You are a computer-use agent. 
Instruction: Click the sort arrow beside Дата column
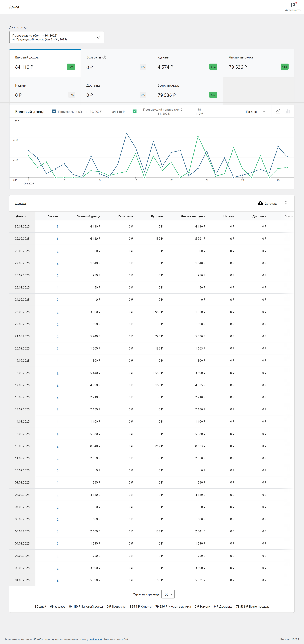click(26, 216)
